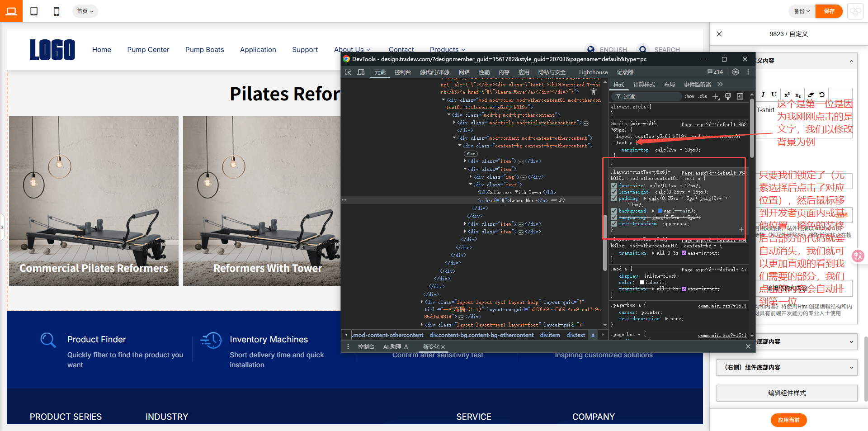Switch to tablet preview device icon

[34, 11]
